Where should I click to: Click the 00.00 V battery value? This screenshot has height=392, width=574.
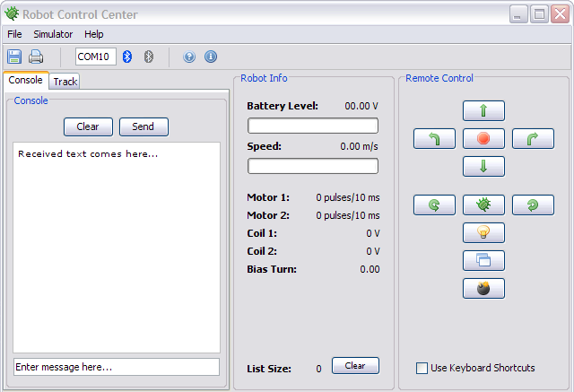[x=361, y=106]
